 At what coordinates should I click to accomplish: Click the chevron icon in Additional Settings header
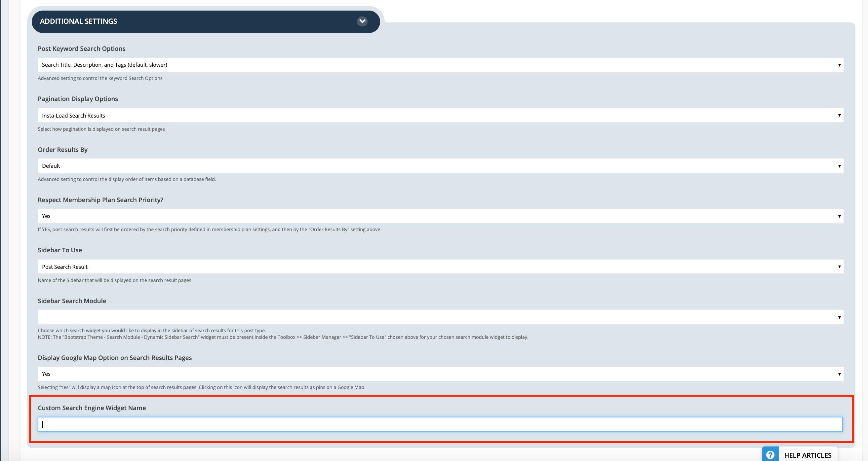(362, 21)
